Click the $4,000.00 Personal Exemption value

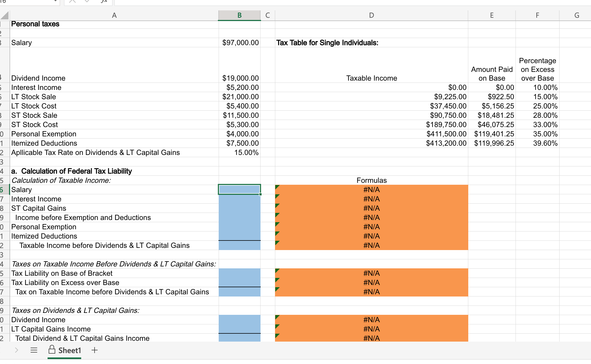tap(239, 134)
